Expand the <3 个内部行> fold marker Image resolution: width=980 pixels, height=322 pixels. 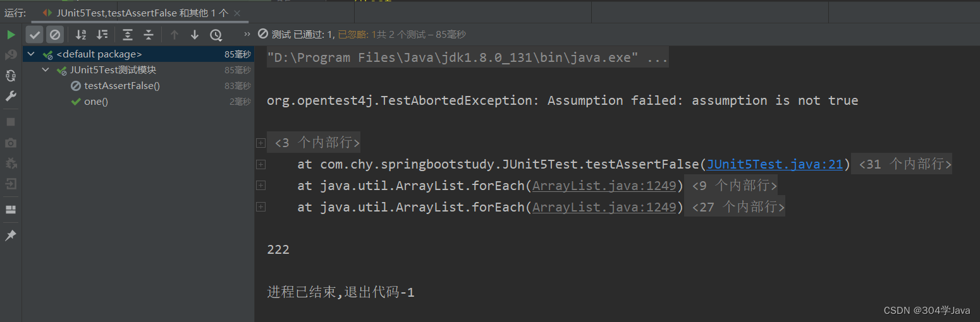coord(260,143)
